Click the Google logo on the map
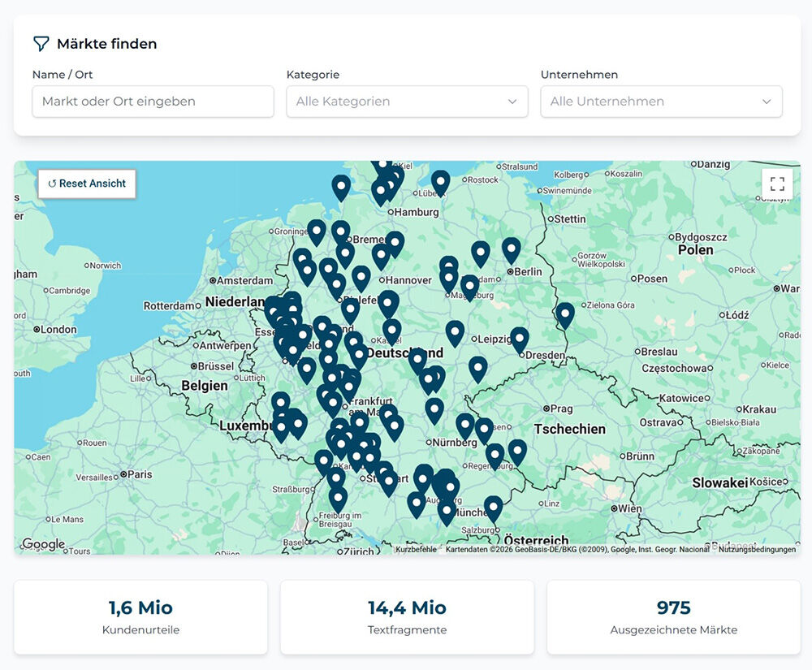This screenshot has width=812, height=670. [44, 544]
